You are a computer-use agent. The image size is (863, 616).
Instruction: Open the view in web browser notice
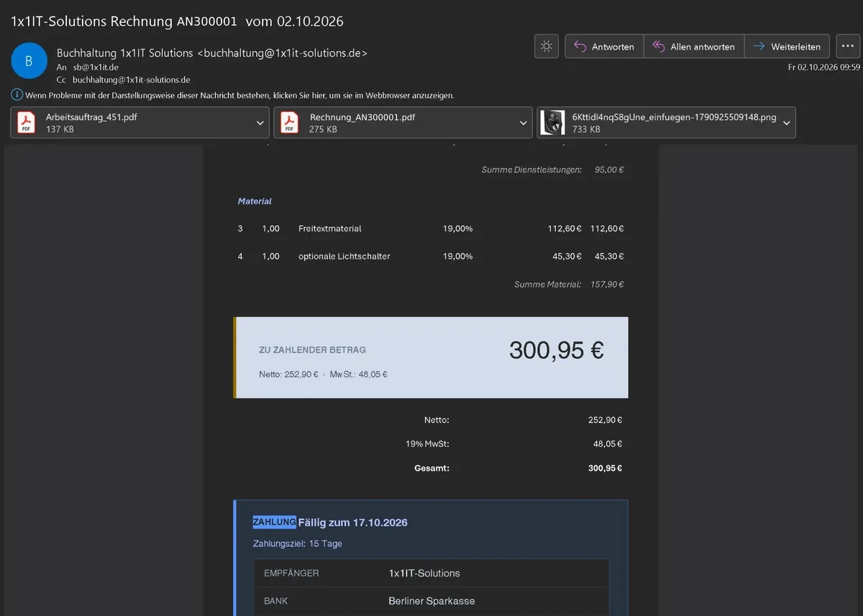239,95
